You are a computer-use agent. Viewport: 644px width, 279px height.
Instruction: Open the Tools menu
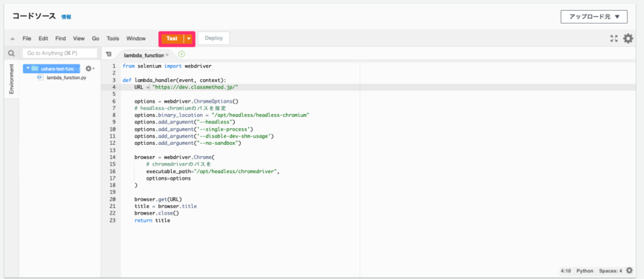point(113,39)
